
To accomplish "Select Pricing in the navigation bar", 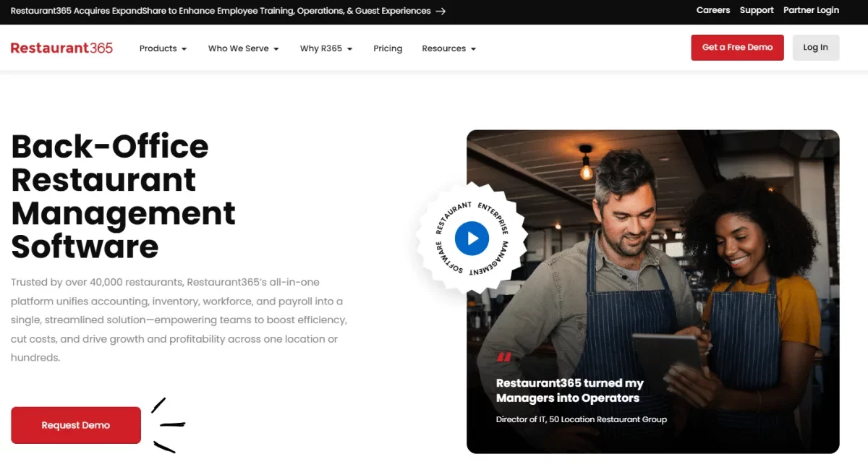I will (x=388, y=48).
